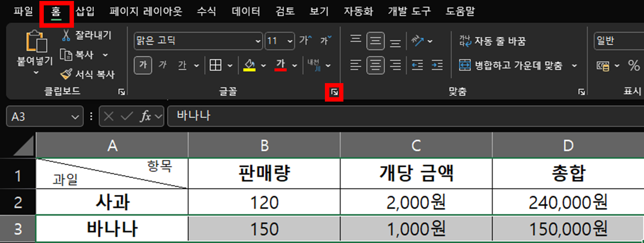Open the 보기 tab
The height and width of the screenshot is (243, 644).
[x=319, y=11]
